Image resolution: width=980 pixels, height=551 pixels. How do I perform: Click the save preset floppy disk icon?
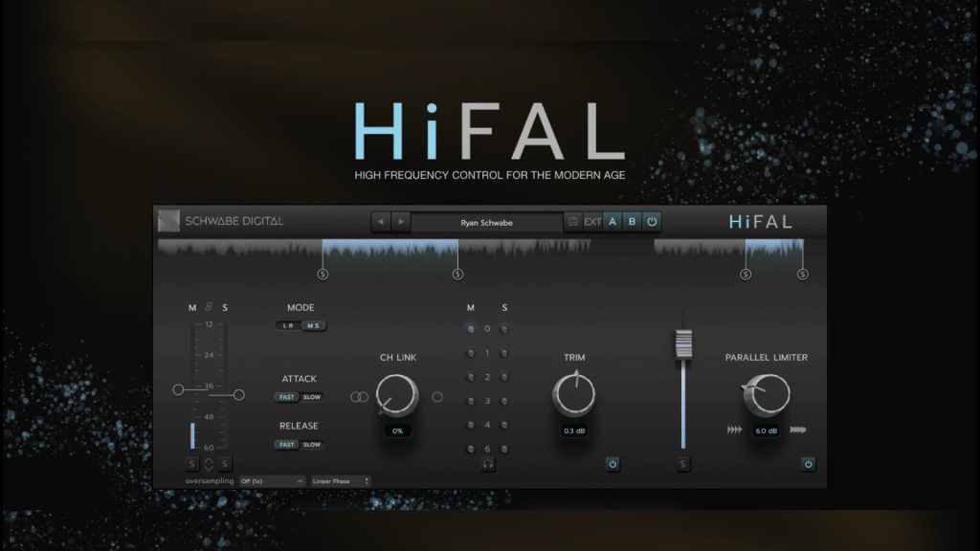tap(572, 221)
